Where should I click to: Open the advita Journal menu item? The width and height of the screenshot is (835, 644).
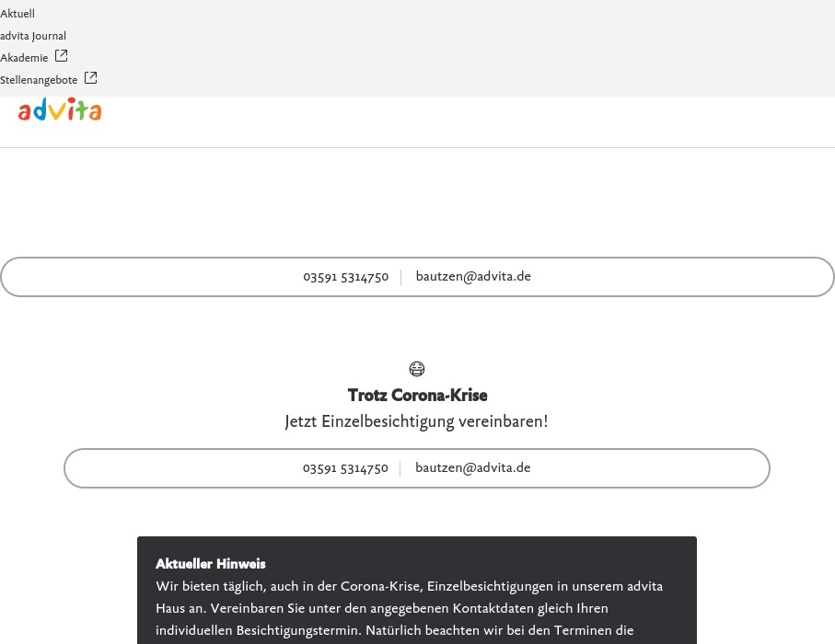[33, 36]
